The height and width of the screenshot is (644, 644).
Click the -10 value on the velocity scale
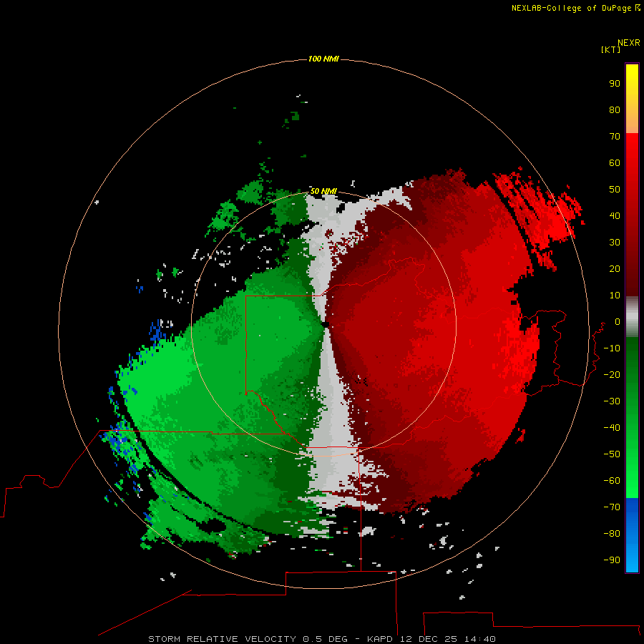(612, 348)
